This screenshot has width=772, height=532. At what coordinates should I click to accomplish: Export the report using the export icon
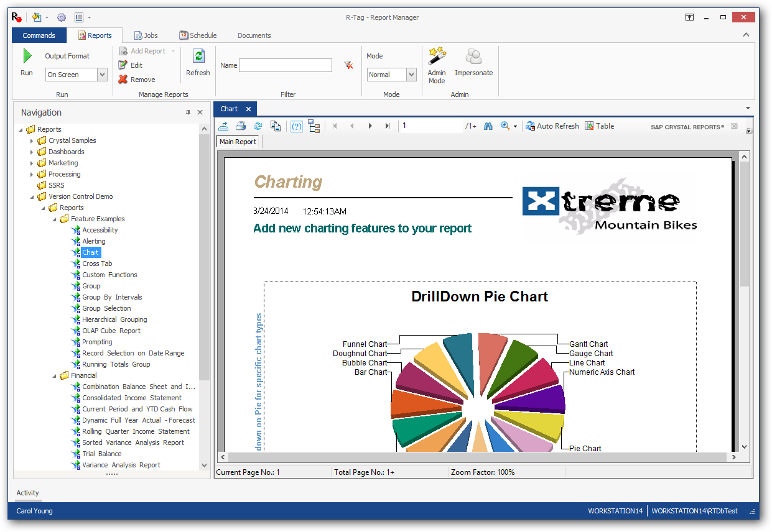223,126
